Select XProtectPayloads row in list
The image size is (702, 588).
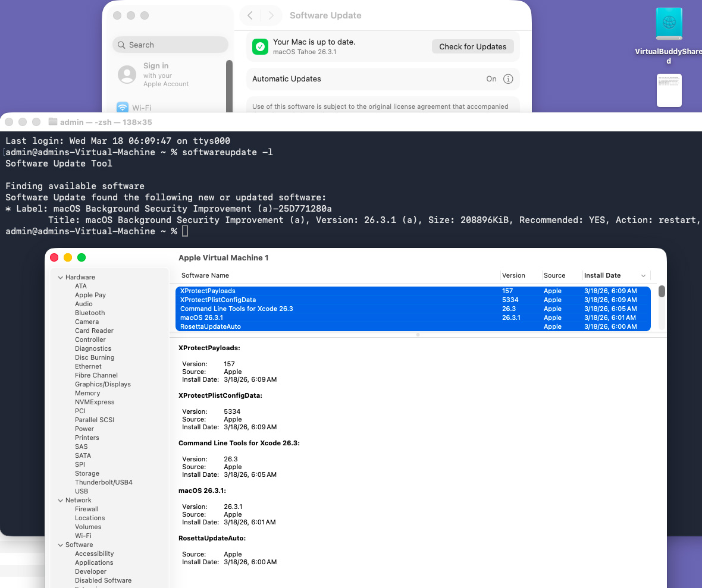(x=413, y=291)
